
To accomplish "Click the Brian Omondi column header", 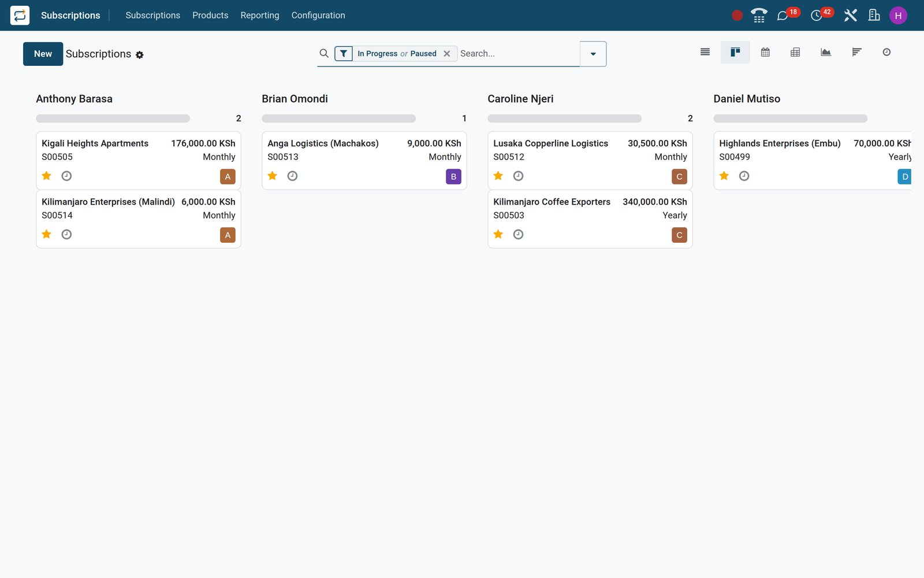I will pyautogui.click(x=295, y=99).
